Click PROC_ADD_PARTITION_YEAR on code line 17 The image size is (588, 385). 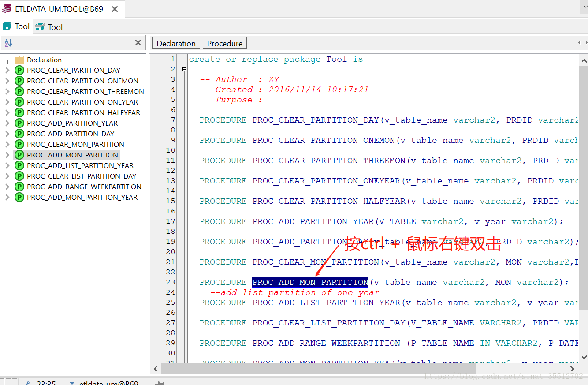313,221
